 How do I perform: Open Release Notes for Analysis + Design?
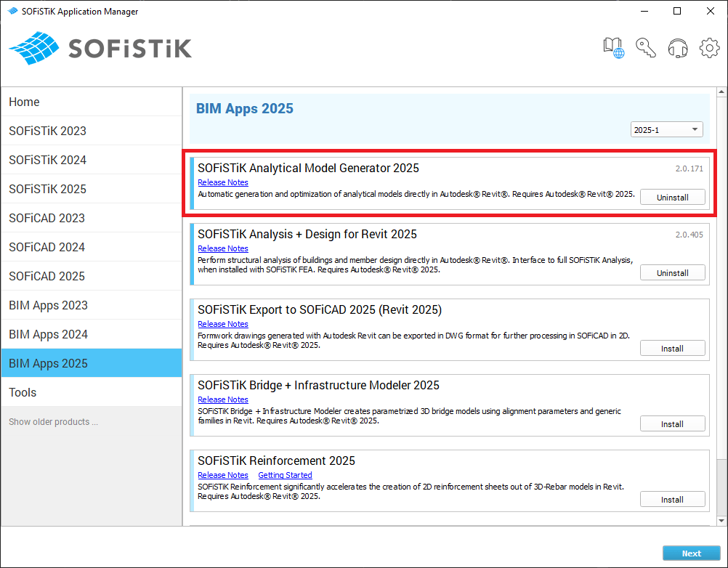point(223,248)
